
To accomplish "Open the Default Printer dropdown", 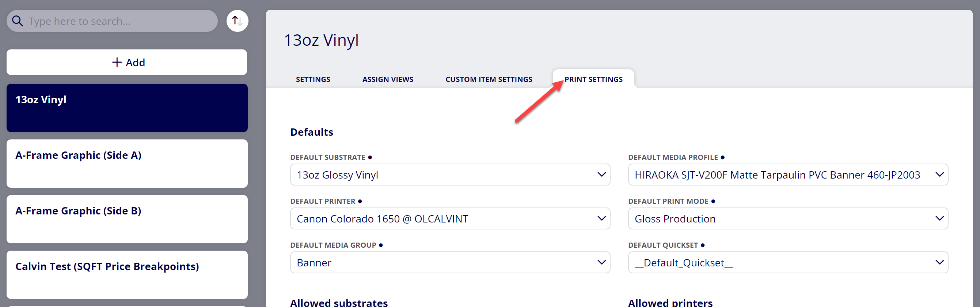I will pos(450,219).
